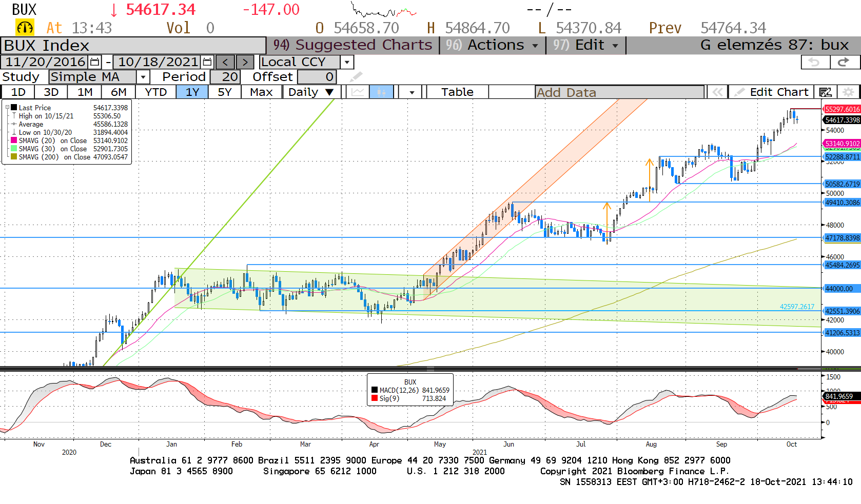Open the Daily periodicity dropdown
The height and width of the screenshot is (504, 861).
coord(311,92)
